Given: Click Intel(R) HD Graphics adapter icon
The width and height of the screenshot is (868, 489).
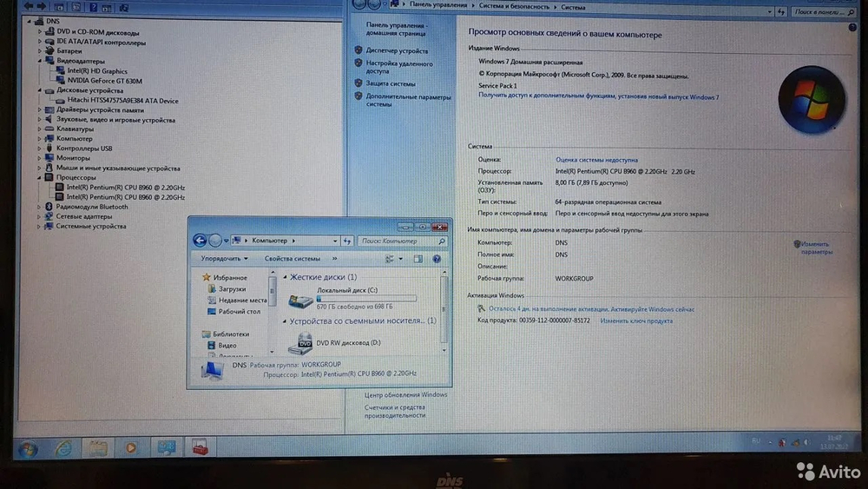Looking at the screenshot, I should [x=61, y=71].
